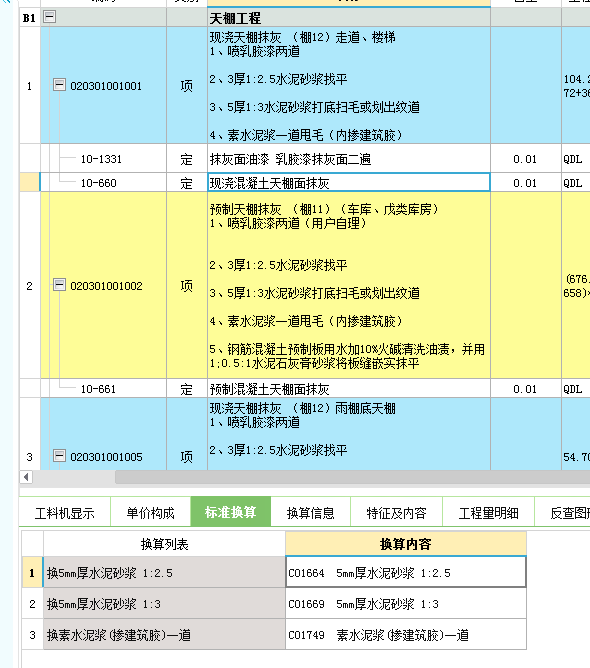590x668 pixels.
Task: Click the 现浇天棚抹灰 雨棚底天棚 description cell
Action: click(x=348, y=434)
